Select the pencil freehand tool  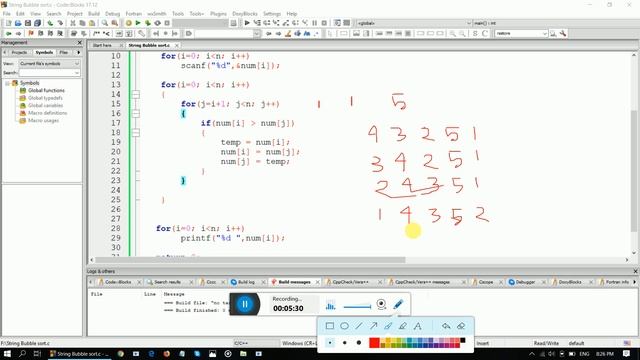388,326
